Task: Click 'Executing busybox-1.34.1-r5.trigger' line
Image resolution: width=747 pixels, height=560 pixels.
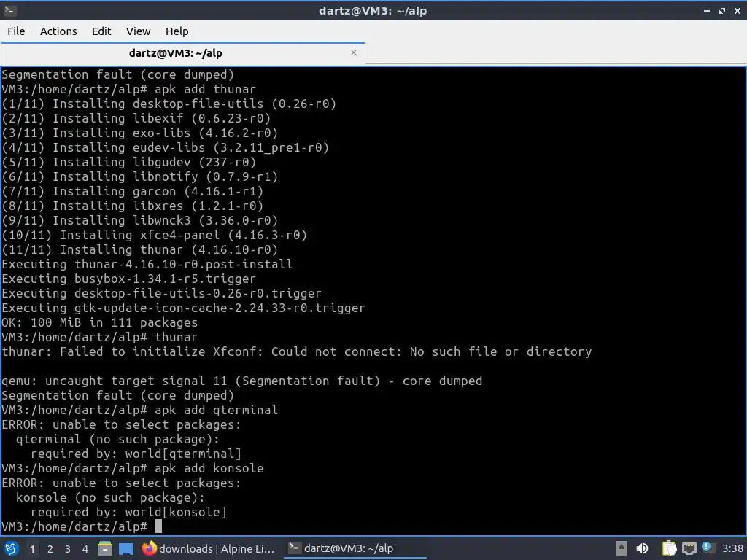Action: (x=128, y=279)
